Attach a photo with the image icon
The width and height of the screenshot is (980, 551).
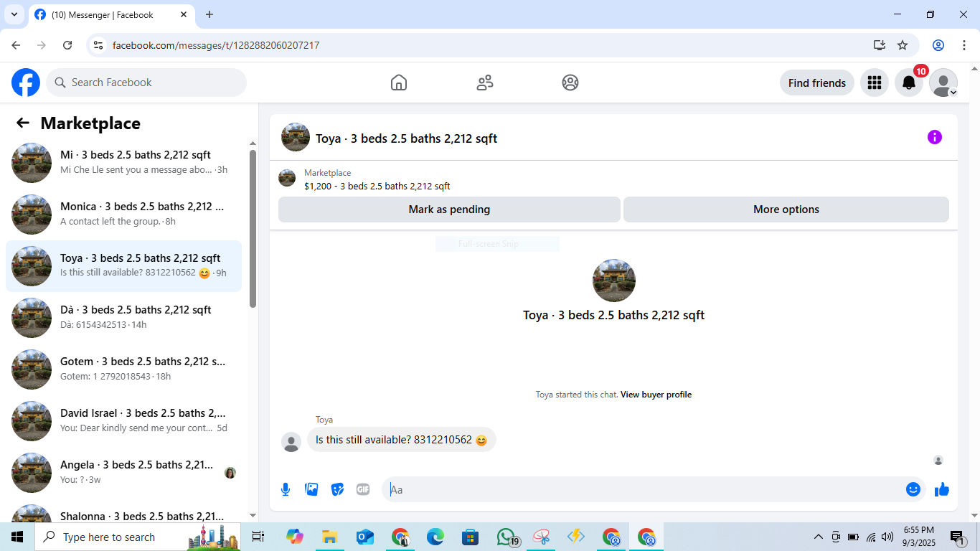pos(311,489)
